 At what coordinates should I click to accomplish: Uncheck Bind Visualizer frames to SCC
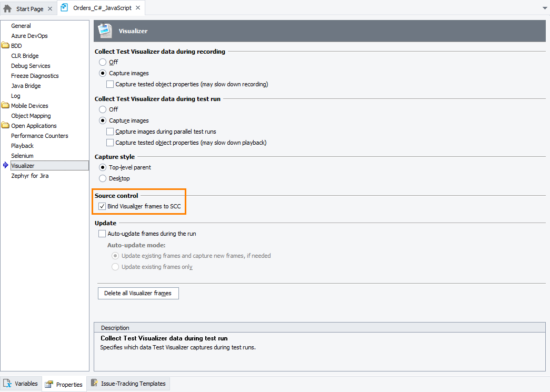click(102, 206)
